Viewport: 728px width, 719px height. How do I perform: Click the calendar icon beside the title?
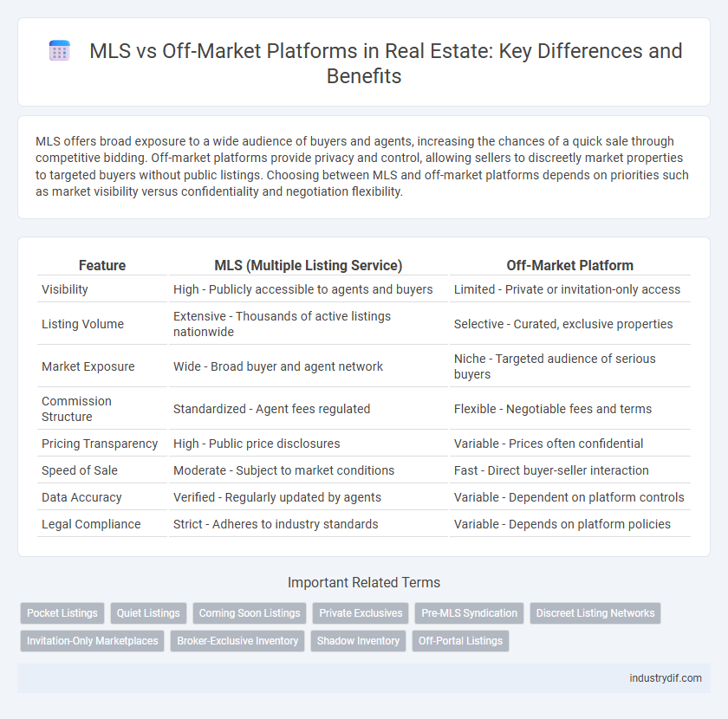[x=60, y=50]
